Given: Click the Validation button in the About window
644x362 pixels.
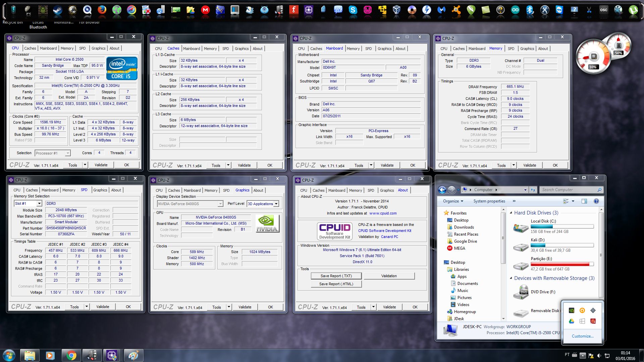Looking at the screenshot, I should coord(389,276).
